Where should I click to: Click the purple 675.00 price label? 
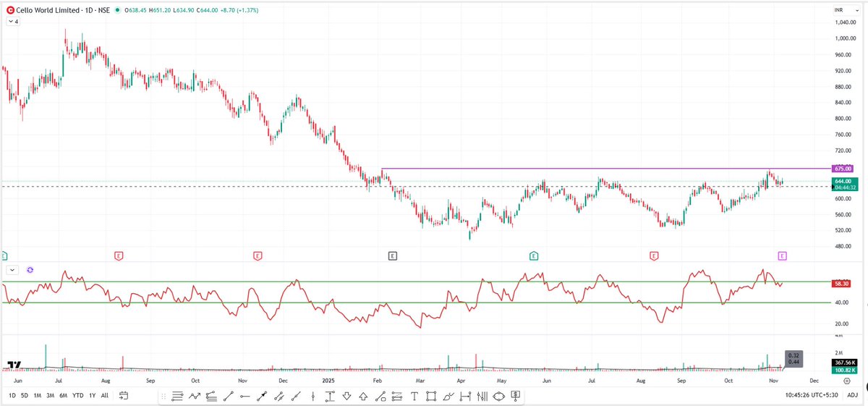[844, 169]
